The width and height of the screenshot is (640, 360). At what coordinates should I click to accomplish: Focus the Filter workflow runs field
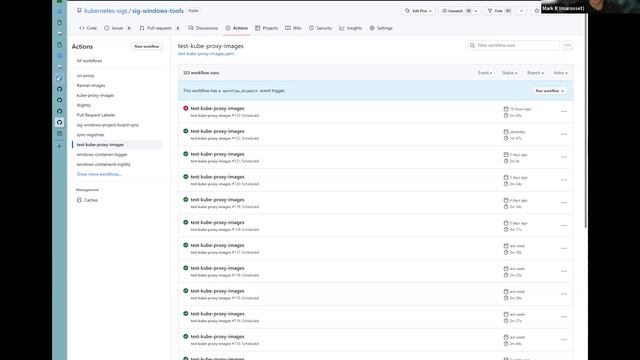[513, 46]
